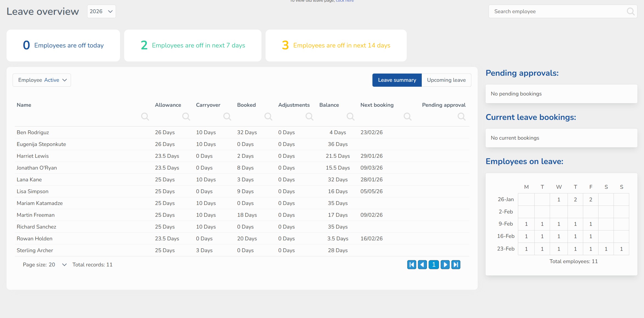The width and height of the screenshot is (644, 318).
Task: Sort by the Carryover column header
Action: [208, 105]
